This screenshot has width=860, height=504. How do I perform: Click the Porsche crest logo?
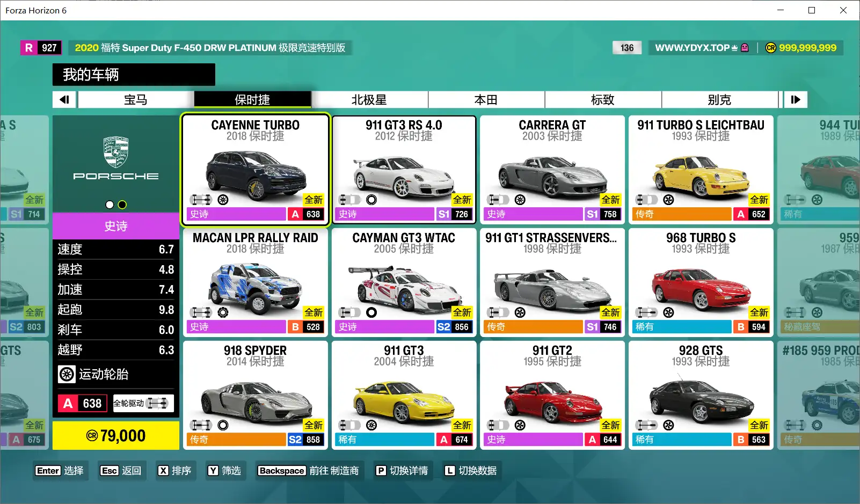point(116,152)
